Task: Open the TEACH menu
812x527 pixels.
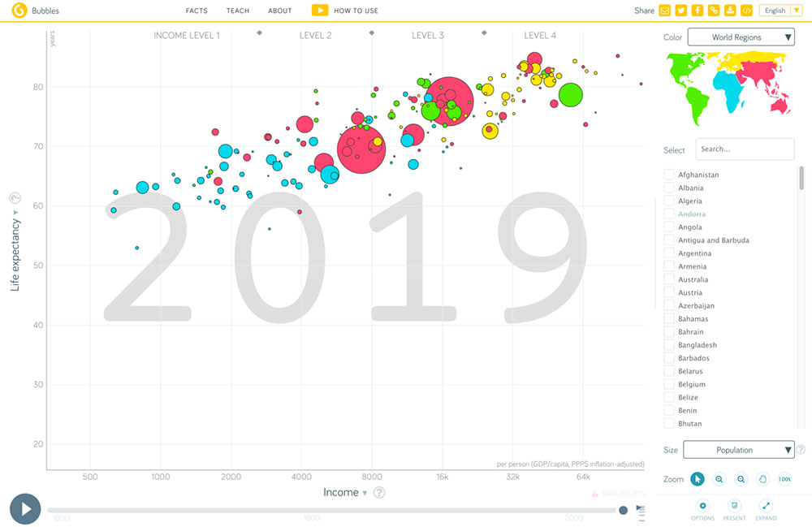Action: point(238,11)
